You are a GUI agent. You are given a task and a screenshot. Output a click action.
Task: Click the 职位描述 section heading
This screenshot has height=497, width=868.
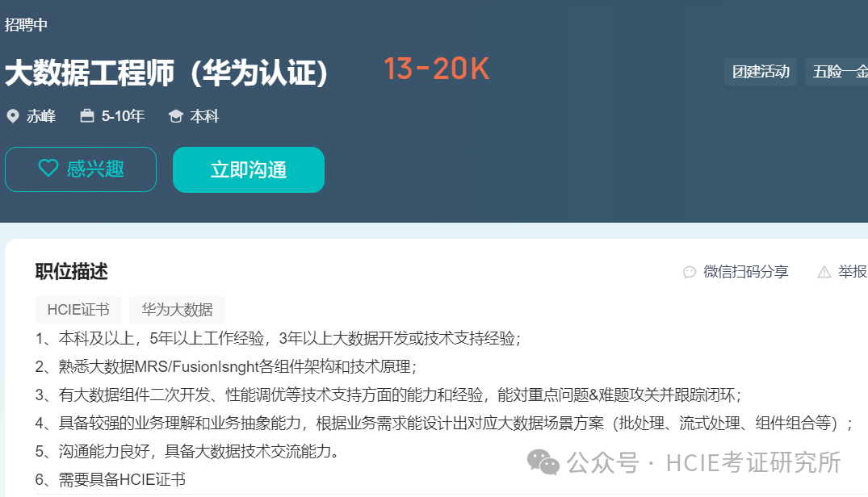[71, 272]
